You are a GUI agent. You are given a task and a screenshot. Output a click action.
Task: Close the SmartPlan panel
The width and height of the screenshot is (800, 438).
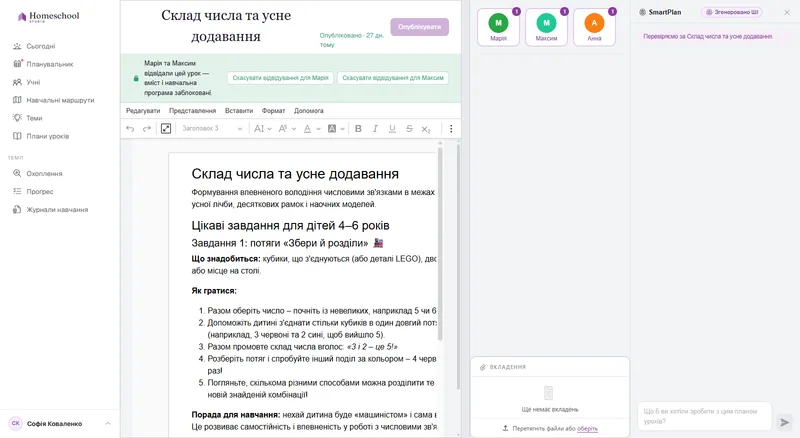(x=787, y=12)
